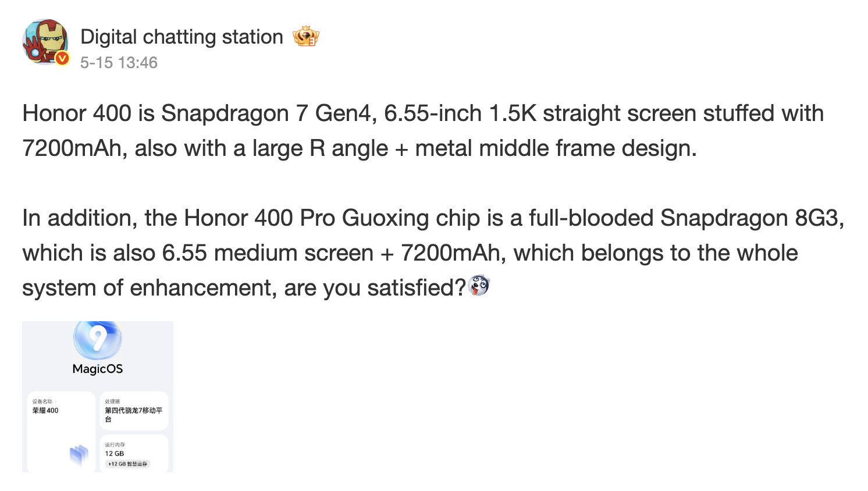868x491 pixels.
Task: Click the stacked phones icon in device card
Action: tap(79, 455)
